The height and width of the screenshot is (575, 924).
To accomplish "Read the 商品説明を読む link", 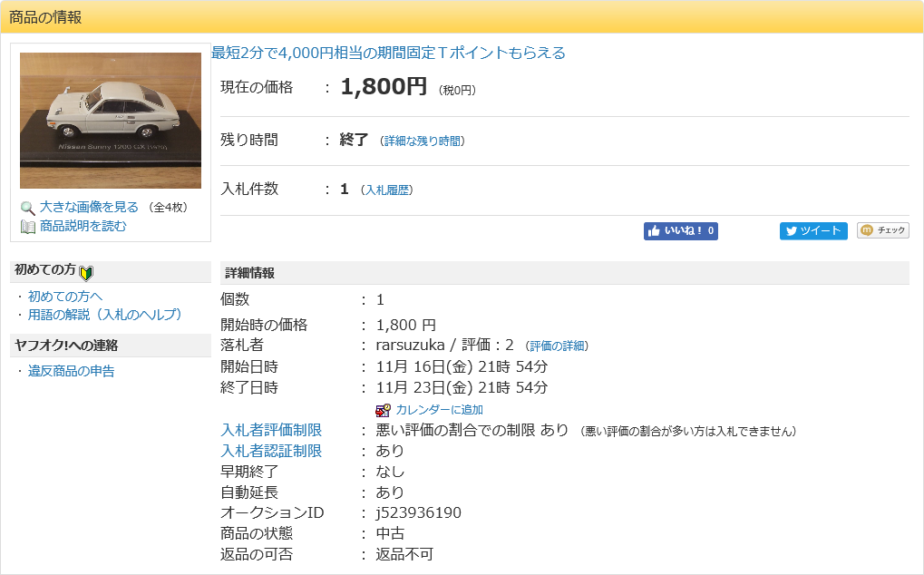I will pos(83,227).
